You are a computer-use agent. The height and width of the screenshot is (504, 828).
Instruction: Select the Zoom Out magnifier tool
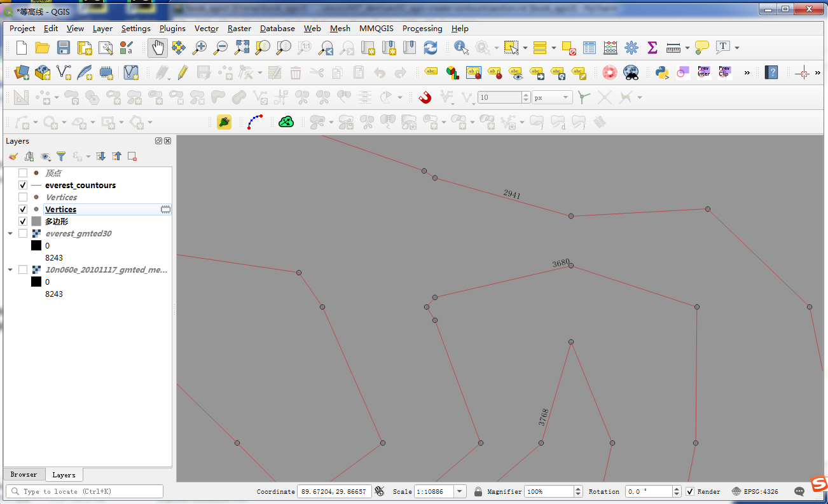tap(221, 48)
